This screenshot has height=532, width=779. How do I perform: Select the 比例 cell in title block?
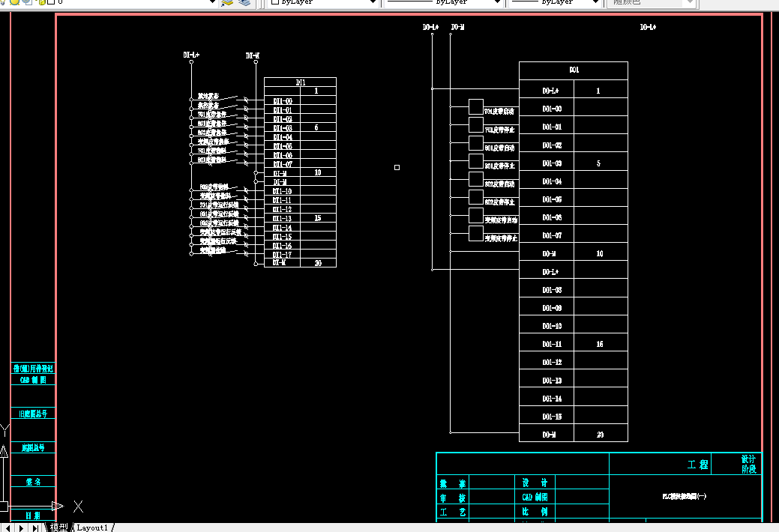[535, 512]
